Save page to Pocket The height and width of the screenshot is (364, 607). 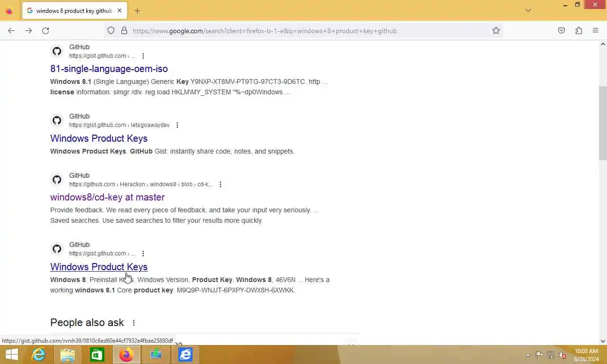(561, 31)
